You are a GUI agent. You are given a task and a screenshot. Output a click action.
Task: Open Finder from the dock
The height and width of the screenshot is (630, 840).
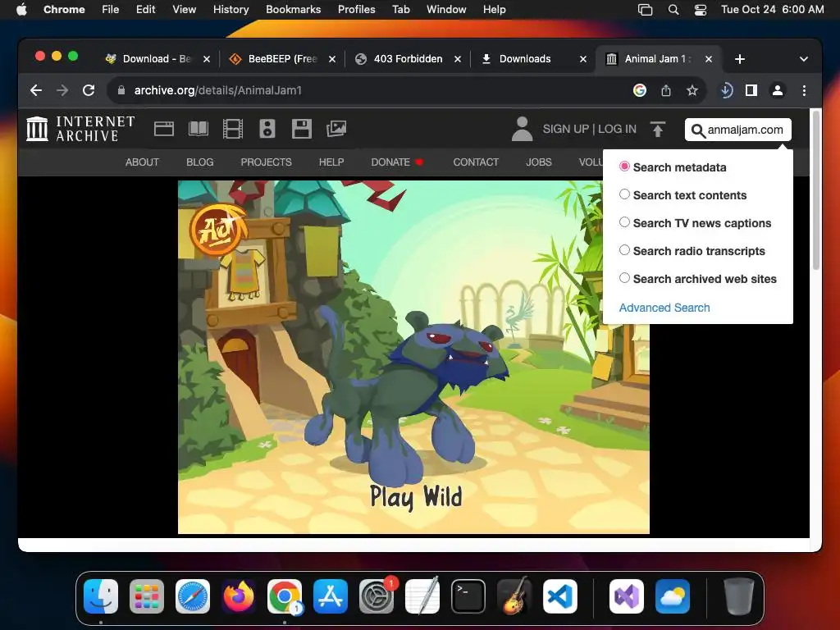click(x=101, y=596)
